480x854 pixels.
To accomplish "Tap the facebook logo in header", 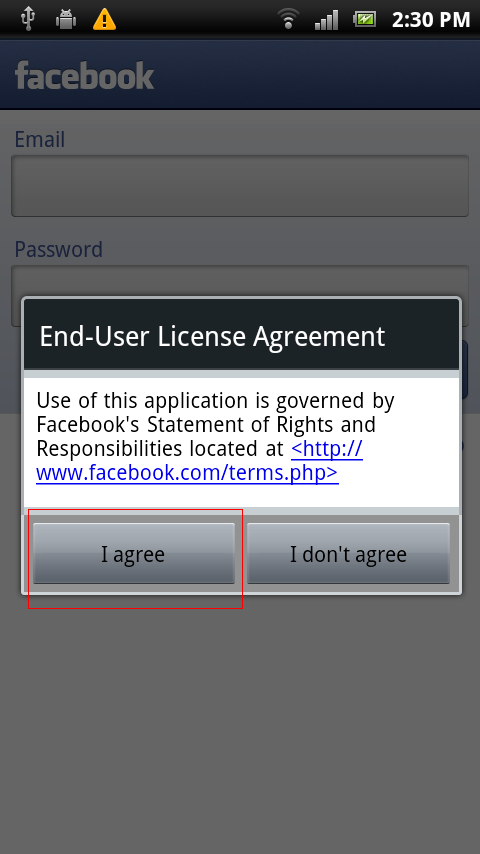I will pyautogui.click(x=84, y=75).
